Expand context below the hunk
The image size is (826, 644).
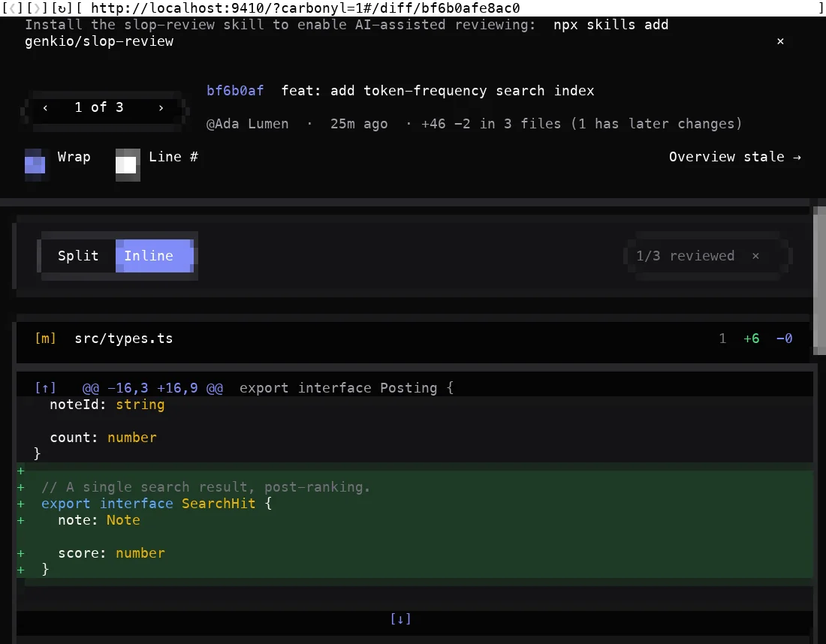pos(400,618)
